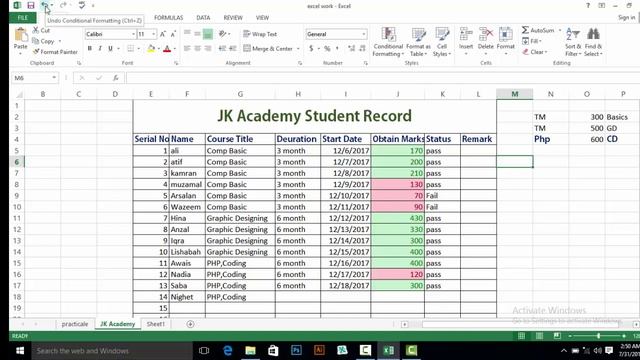Open the Merge & Center dropdown arrow
Image resolution: width=640 pixels, height=360 pixels.
click(298, 49)
